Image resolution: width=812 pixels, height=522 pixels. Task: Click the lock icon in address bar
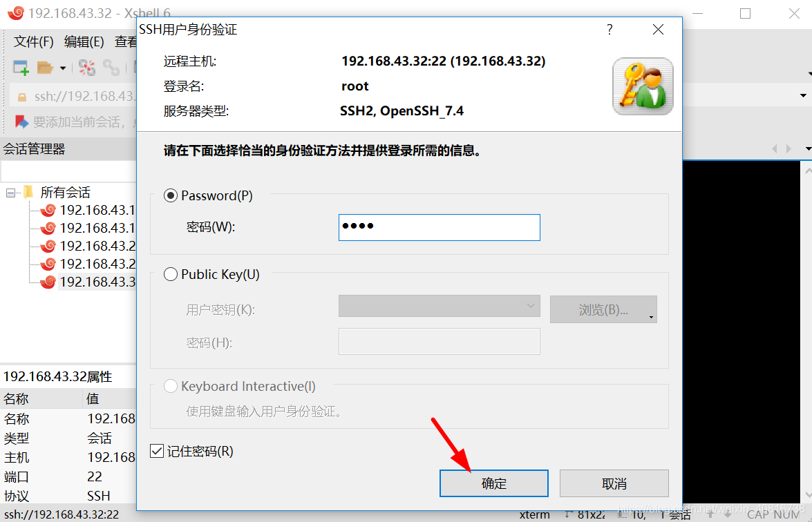point(21,97)
